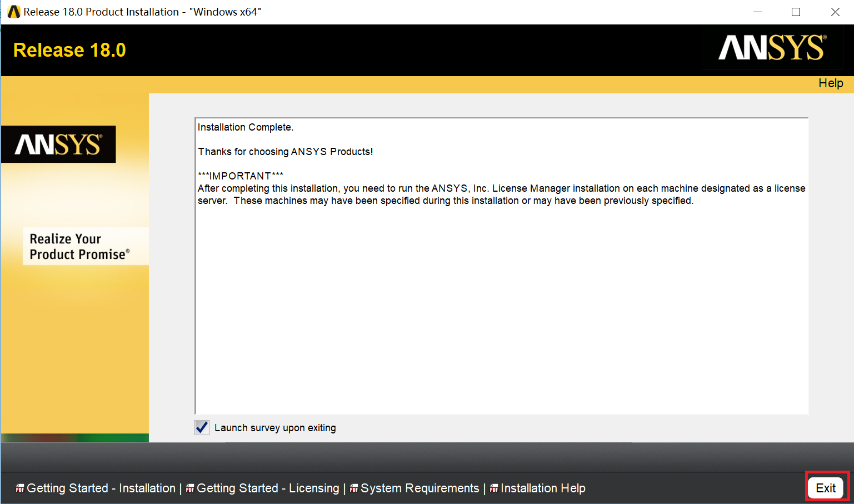Open Installation Help document
This screenshot has height=504, width=854.
click(x=543, y=488)
